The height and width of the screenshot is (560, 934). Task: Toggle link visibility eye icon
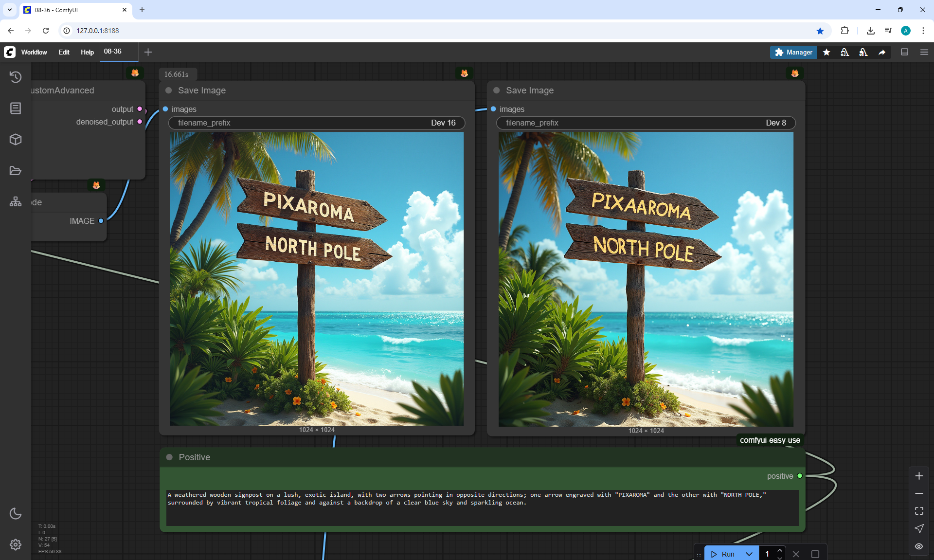(919, 546)
